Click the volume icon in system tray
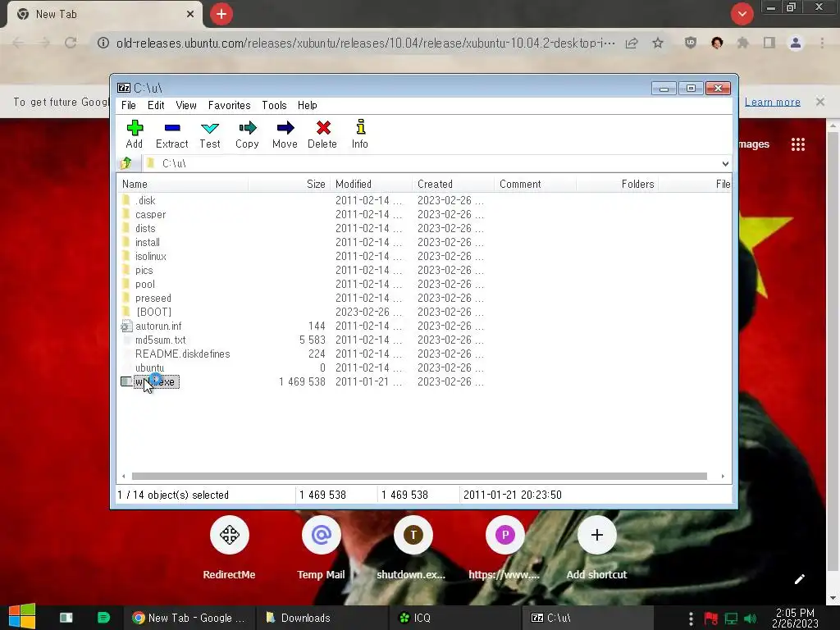The height and width of the screenshot is (630, 840). click(751, 619)
